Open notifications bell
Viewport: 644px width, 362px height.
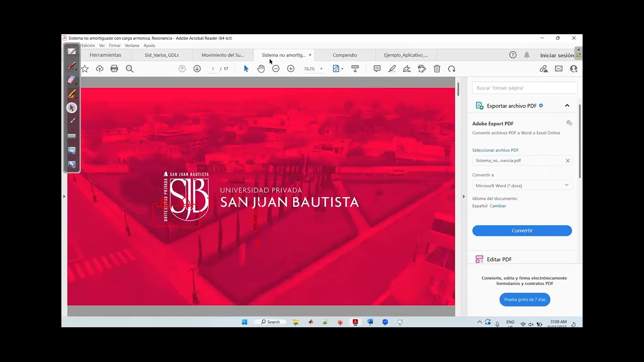click(527, 55)
